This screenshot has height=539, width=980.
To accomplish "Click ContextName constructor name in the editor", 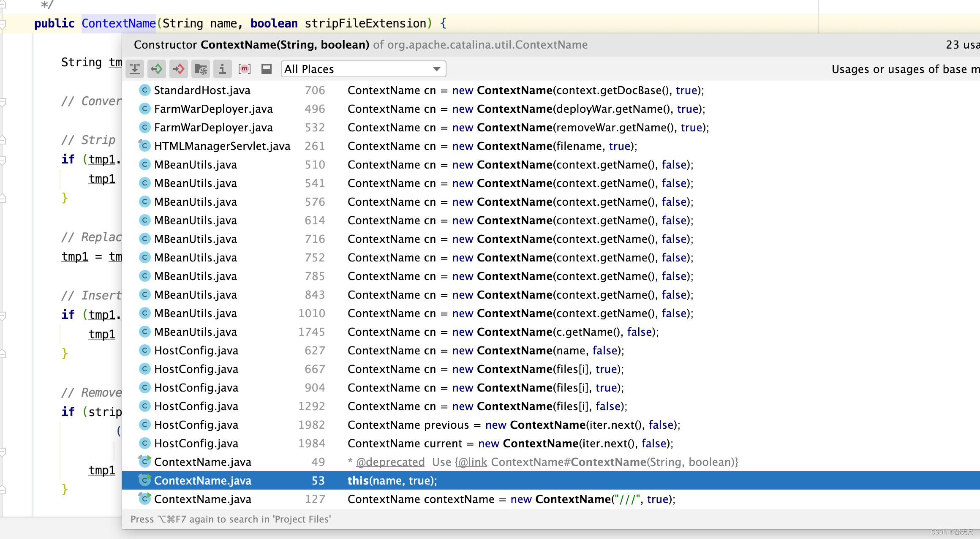I will 118,23.
